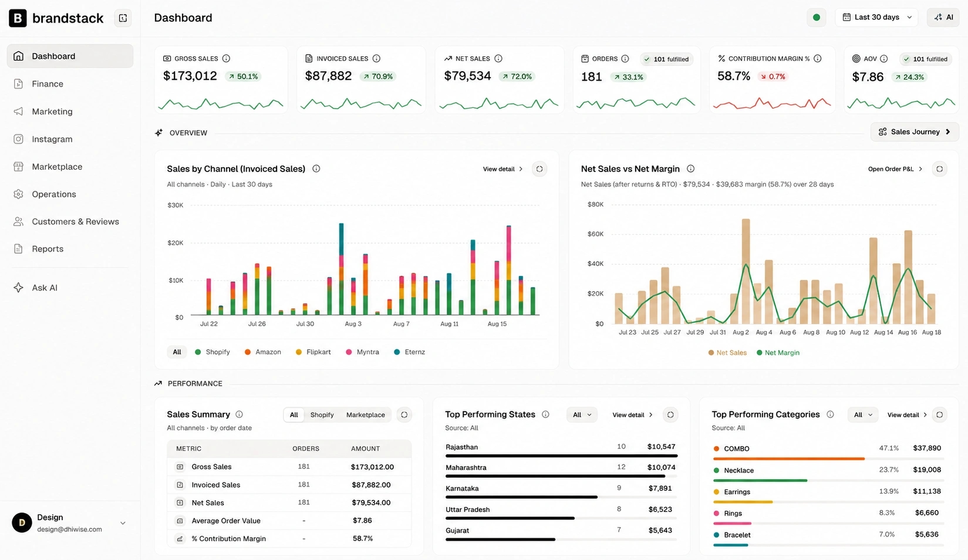Click the green status indicator dot
The height and width of the screenshot is (560, 968).
point(816,18)
